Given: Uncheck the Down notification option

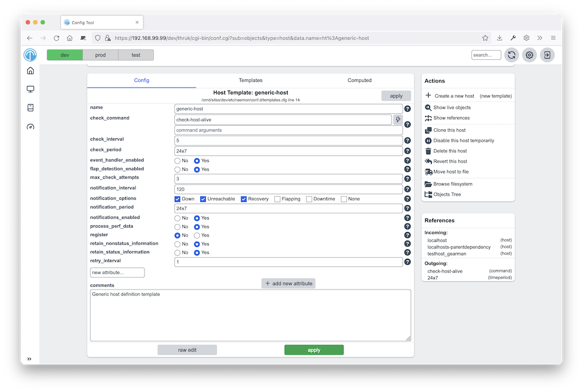Looking at the screenshot, I should 178,199.
